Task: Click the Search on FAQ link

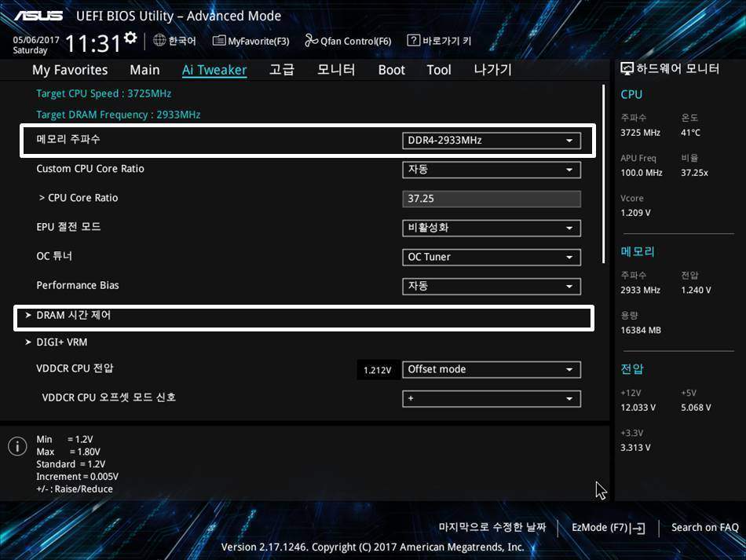Action: coord(704,527)
